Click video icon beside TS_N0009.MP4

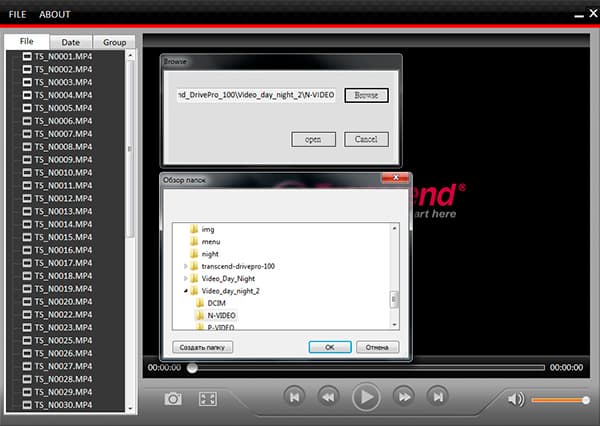click(x=27, y=160)
